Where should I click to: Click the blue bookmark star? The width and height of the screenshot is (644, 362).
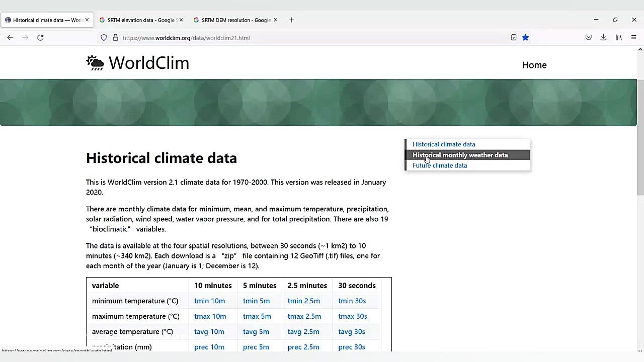525,38
